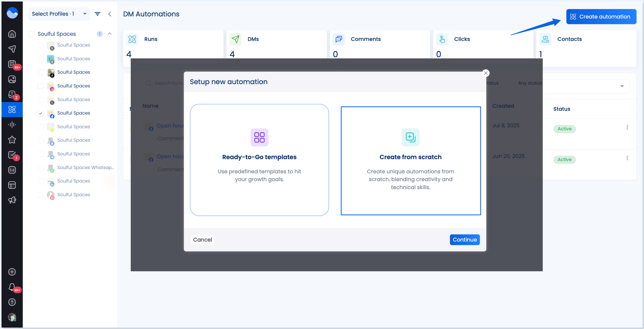The image size is (644, 329).
Task: Tick the Google Business Soulful Spaces checkbox
Action: (x=40, y=140)
